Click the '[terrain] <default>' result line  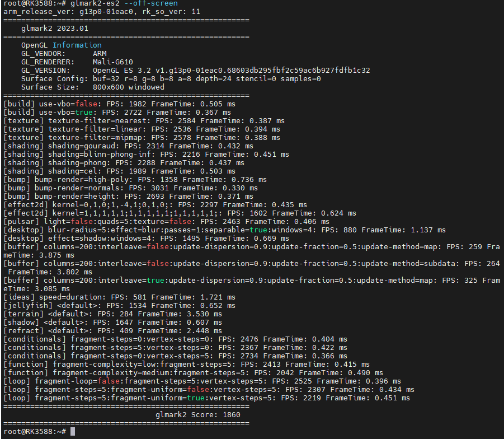[x=113, y=314]
